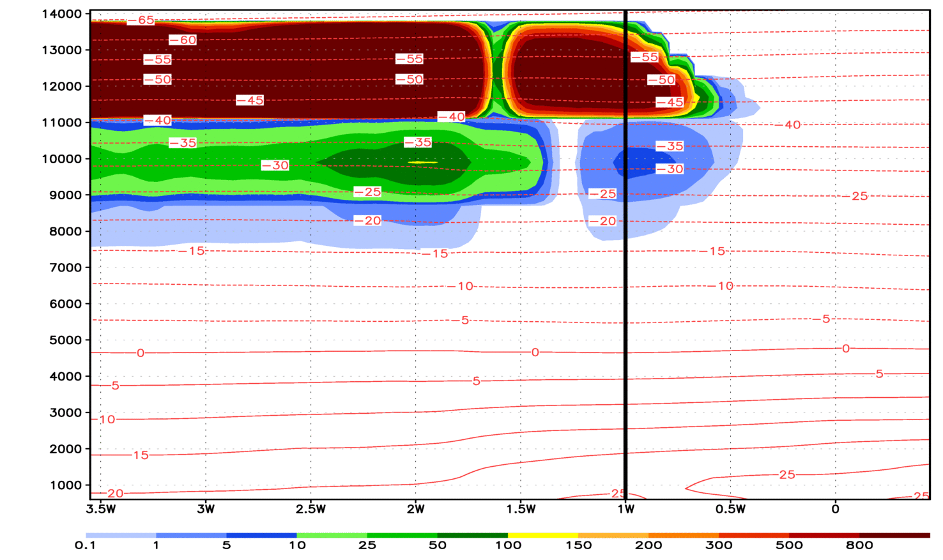Click the light green 10–25 colorbar segment

click(x=332, y=535)
